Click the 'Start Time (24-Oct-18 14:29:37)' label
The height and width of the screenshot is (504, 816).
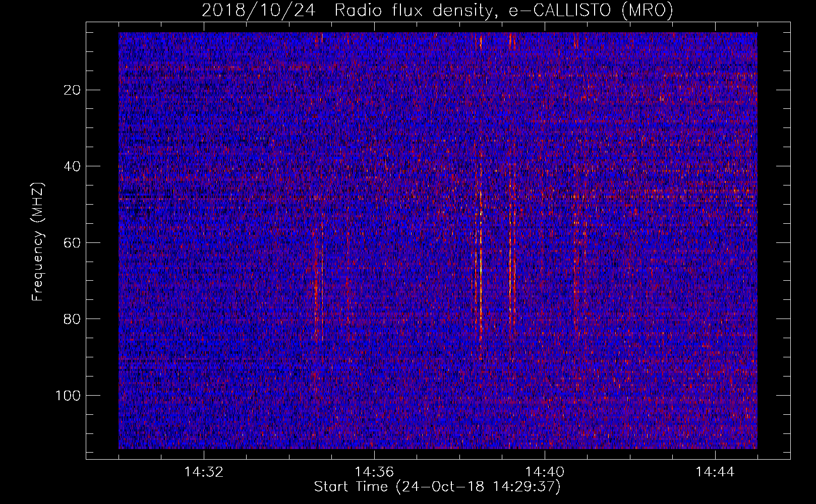[437, 487]
